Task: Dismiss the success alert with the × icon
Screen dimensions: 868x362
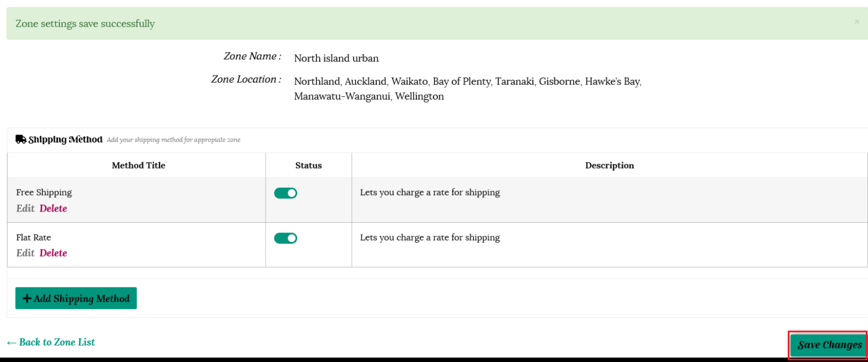Action: point(857,22)
